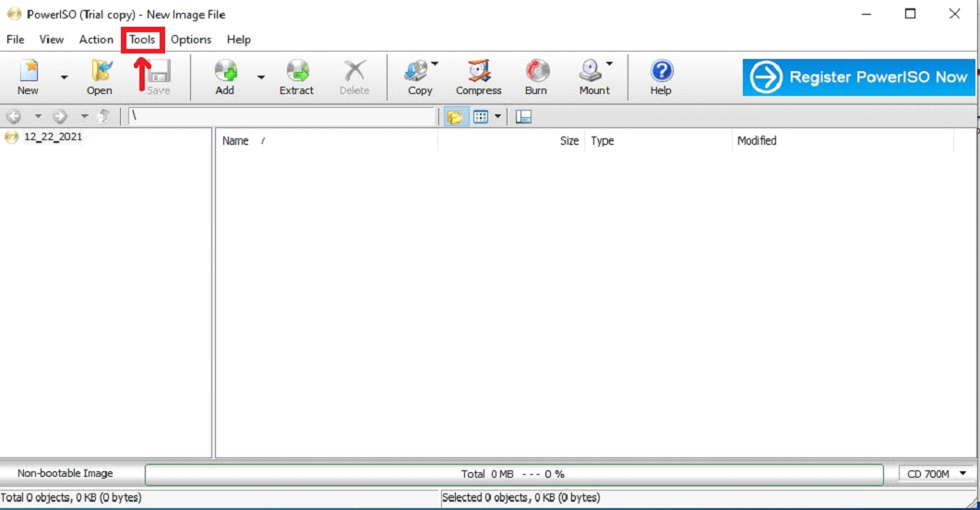
Task: Toggle the preview pane layout icon
Action: click(524, 117)
